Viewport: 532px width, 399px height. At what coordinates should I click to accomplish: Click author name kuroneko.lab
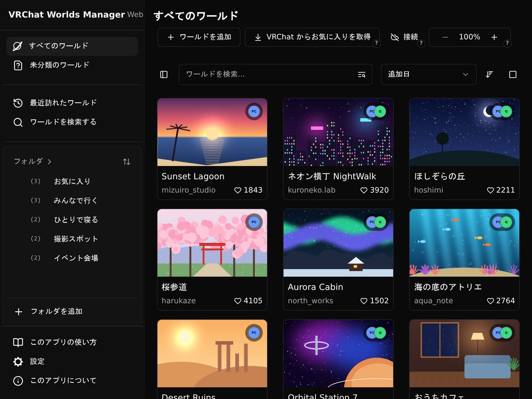[312, 190]
